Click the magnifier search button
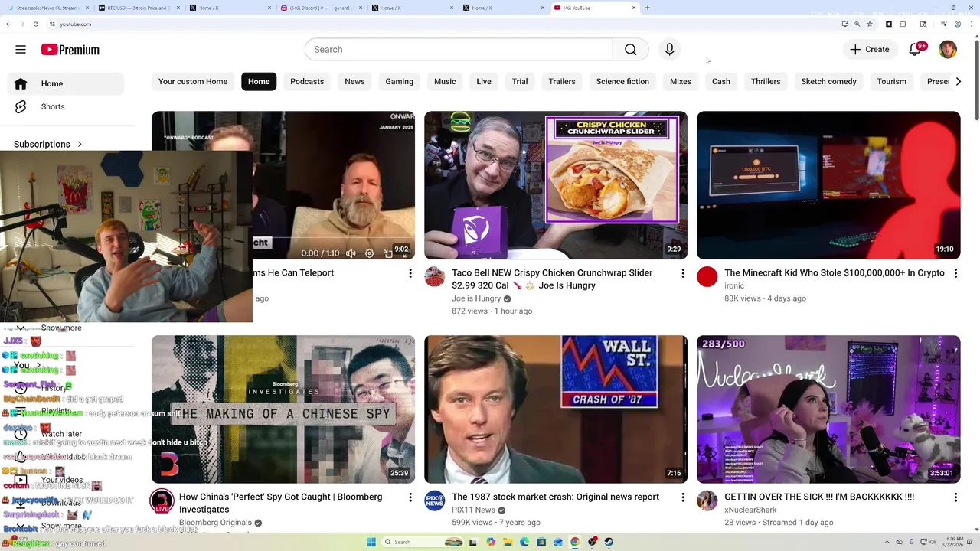The width and height of the screenshot is (980, 551). [x=631, y=50]
